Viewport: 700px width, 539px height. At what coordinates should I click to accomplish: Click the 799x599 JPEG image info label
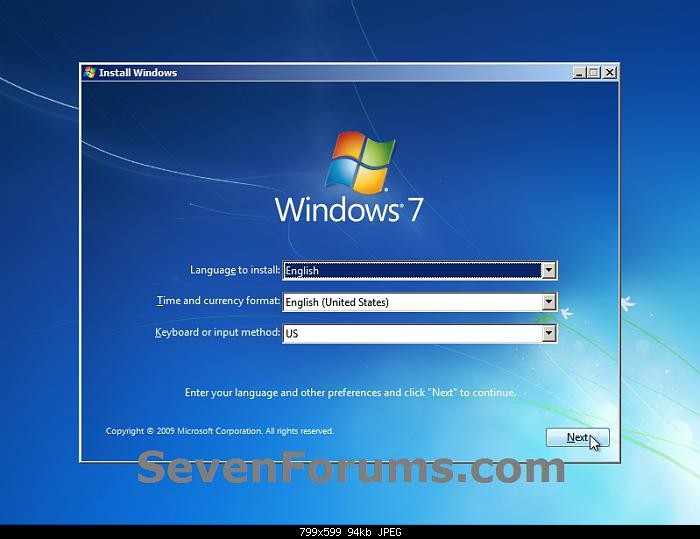pyautogui.click(x=350, y=532)
